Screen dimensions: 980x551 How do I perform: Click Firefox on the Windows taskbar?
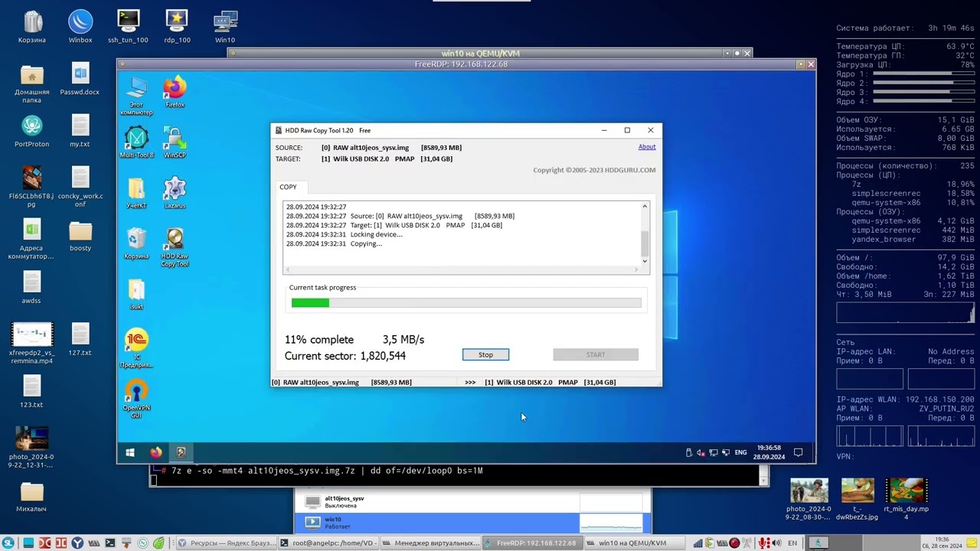coord(156,452)
